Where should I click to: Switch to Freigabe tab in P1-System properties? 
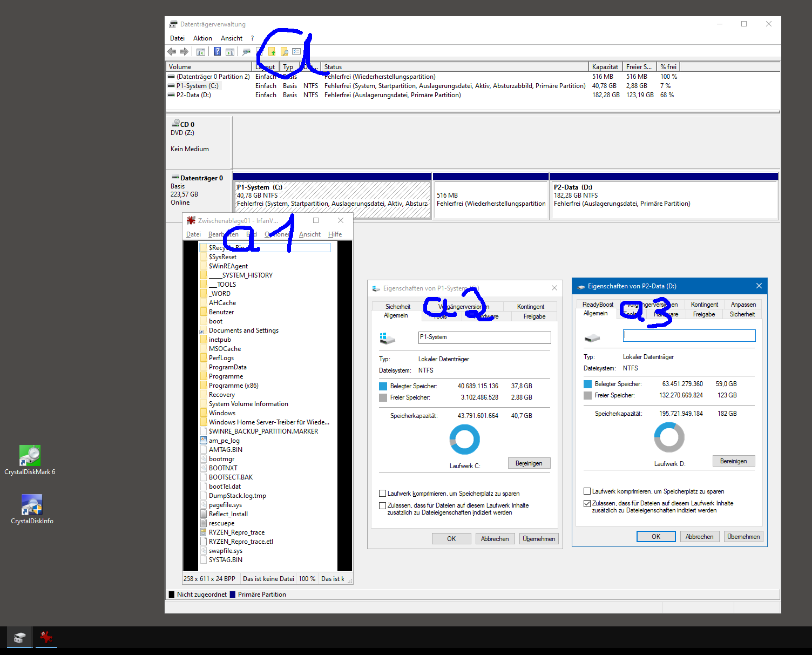coord(534,316)
